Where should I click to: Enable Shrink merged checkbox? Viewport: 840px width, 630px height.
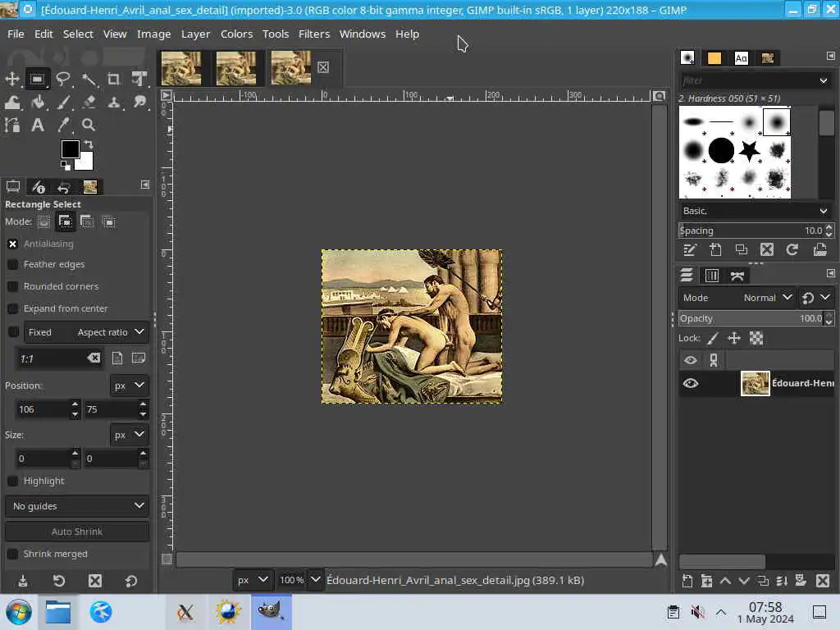[x=13, y=554]
